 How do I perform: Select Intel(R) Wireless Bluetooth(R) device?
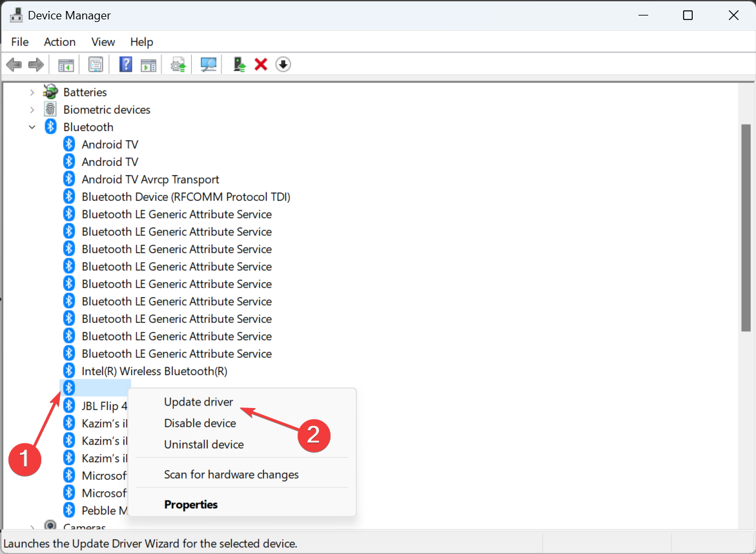click(154, 371)
